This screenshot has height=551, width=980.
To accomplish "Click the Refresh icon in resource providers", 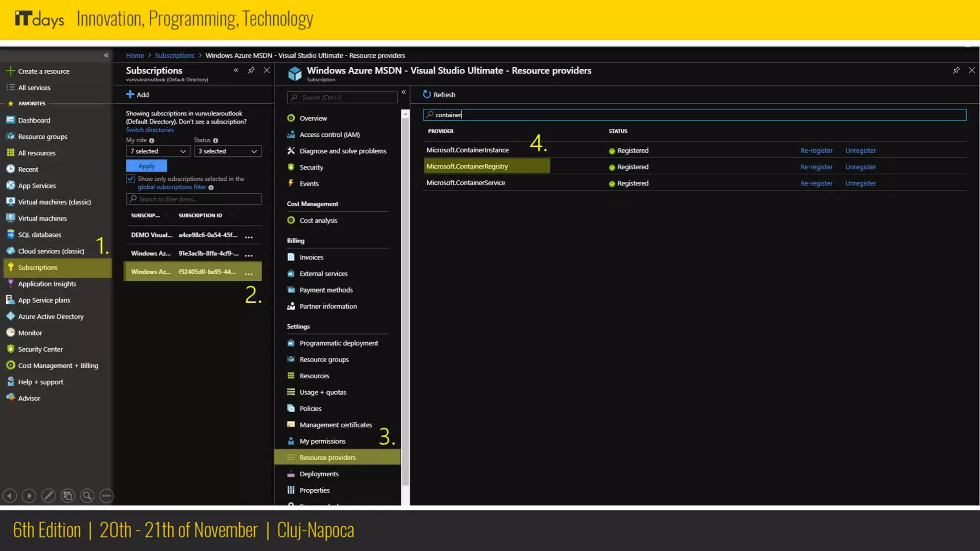I will point(427,95).
